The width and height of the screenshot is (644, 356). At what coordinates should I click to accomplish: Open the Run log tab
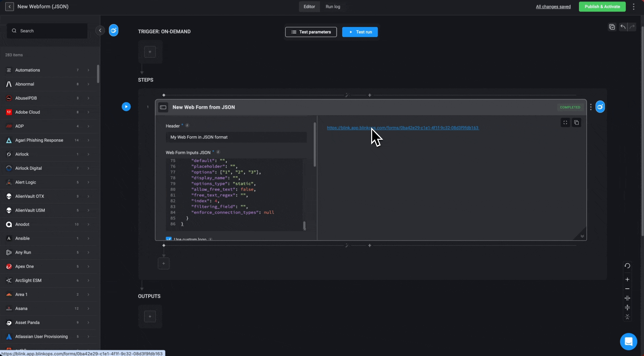(x=333, y=7)
